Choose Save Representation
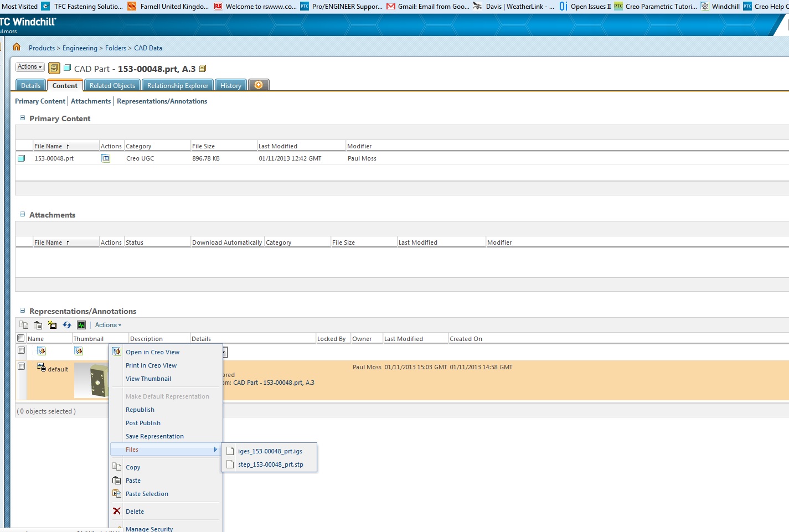The height and width of the screenshot is (532, 789). pos(154,436)
